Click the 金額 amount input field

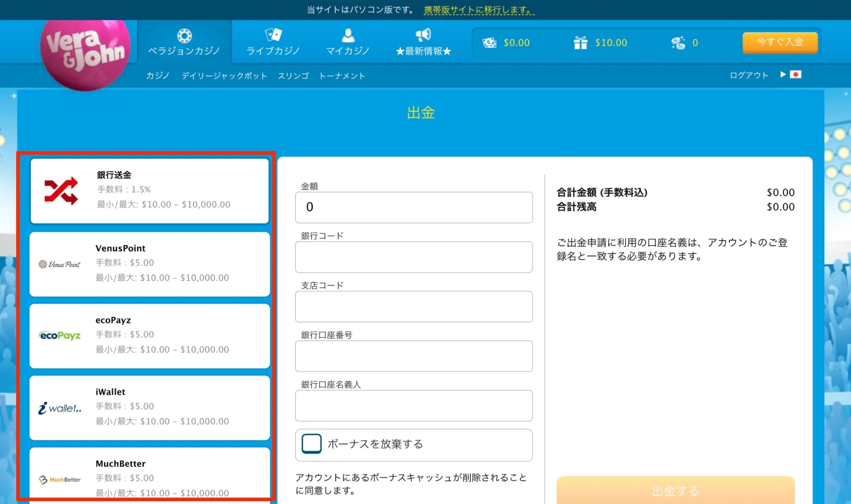414,207
